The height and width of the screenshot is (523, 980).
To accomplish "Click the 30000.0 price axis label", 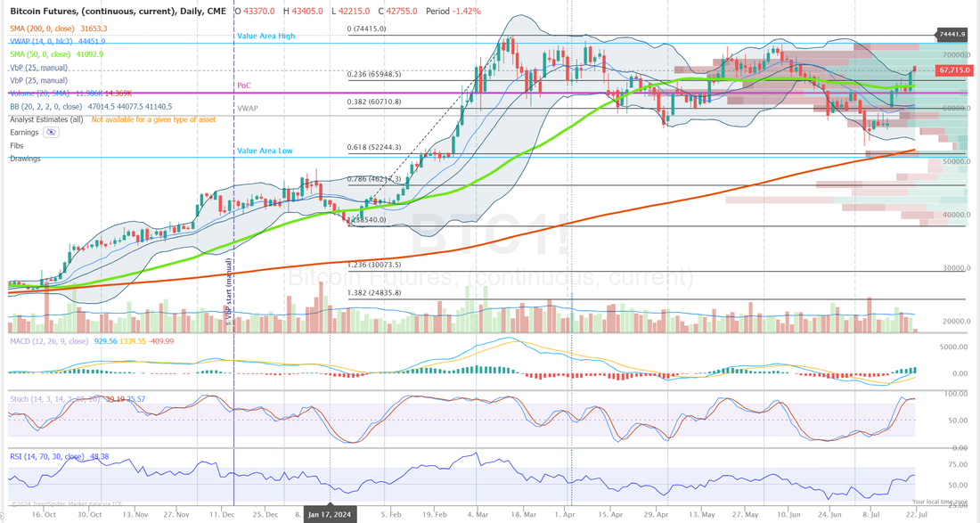I will (957, 269).
